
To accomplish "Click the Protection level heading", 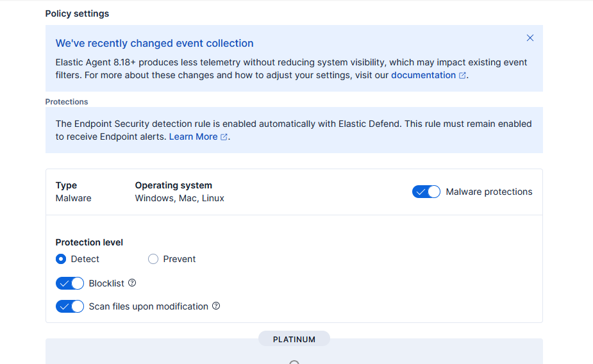I will pyautogui.click(x=89, y=242).
